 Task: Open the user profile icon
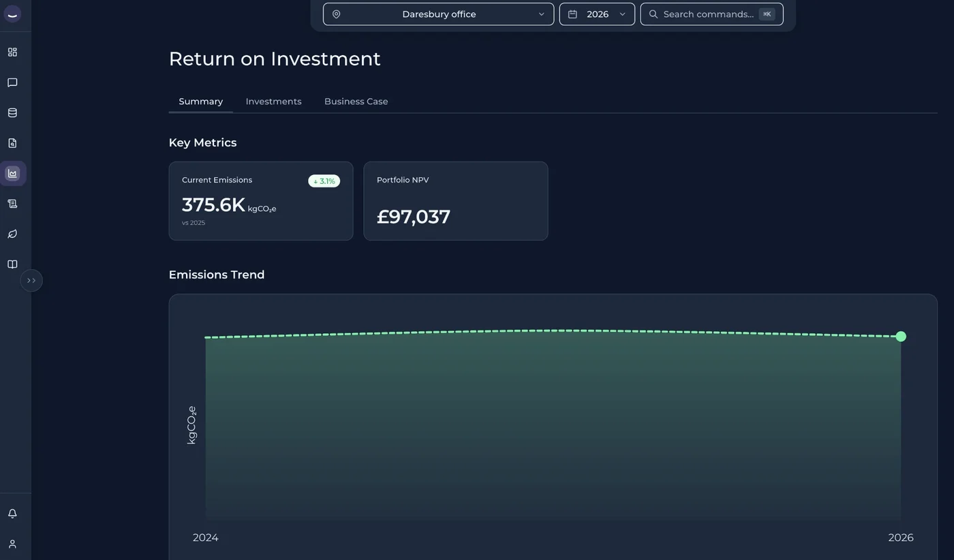[12, 544]
